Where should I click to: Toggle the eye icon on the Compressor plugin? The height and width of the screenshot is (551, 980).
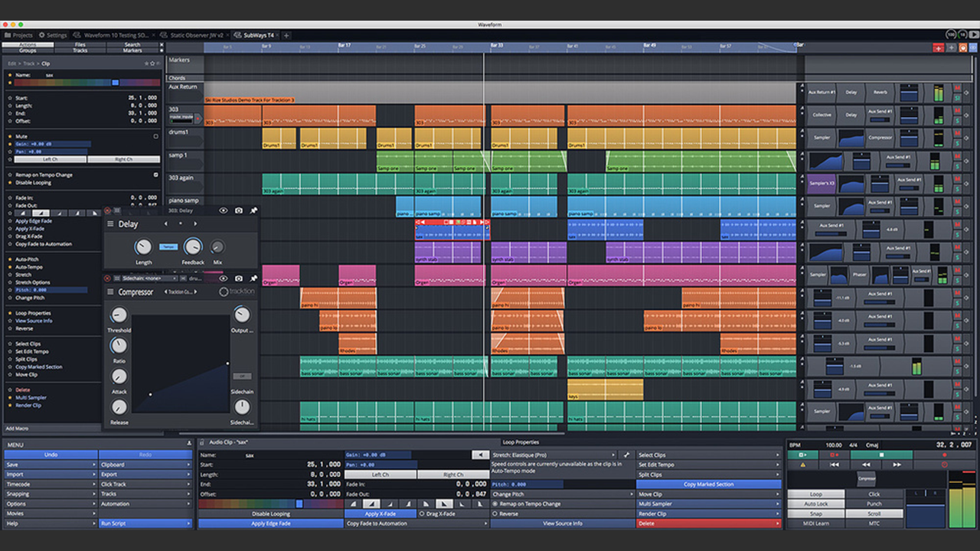pyautogui.click(x=224, y=279)
